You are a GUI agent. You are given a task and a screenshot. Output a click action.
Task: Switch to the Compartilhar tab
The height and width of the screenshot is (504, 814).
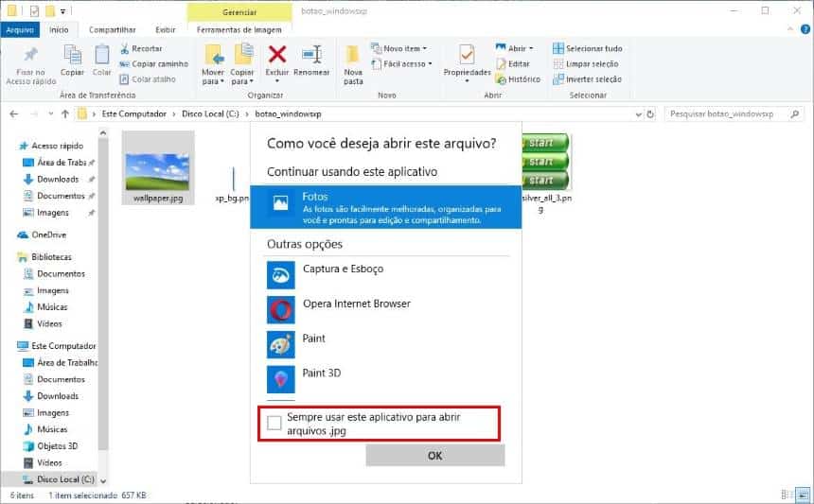tap(112, 30)
